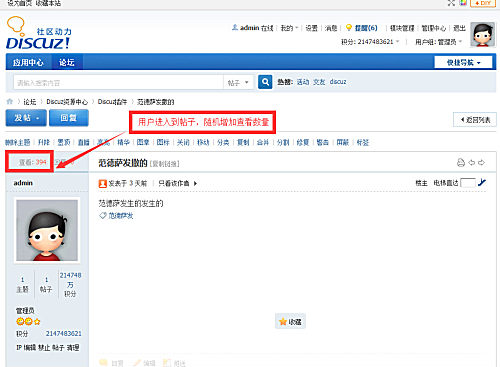The image size is (500, 367).
Task: Click 移动 moderation link
Action: click(x=203, y=142)
